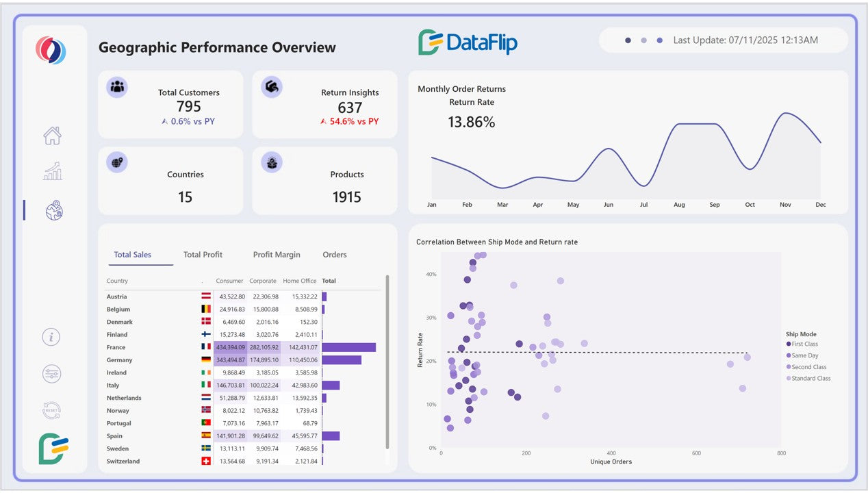Screen dimensions: 868x493
Task: Click the Home icon in the sidebar
Action: tap(51, 136)
